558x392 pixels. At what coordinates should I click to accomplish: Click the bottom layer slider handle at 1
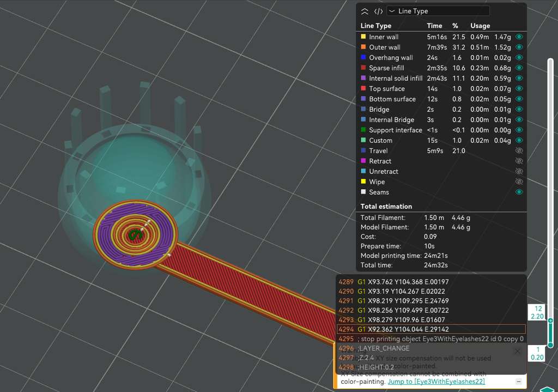[x=550, y=345]
